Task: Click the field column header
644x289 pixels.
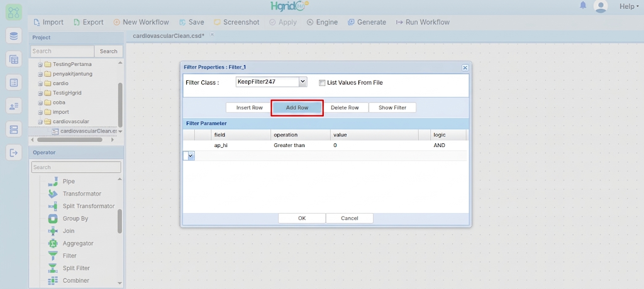Action: 241,134
